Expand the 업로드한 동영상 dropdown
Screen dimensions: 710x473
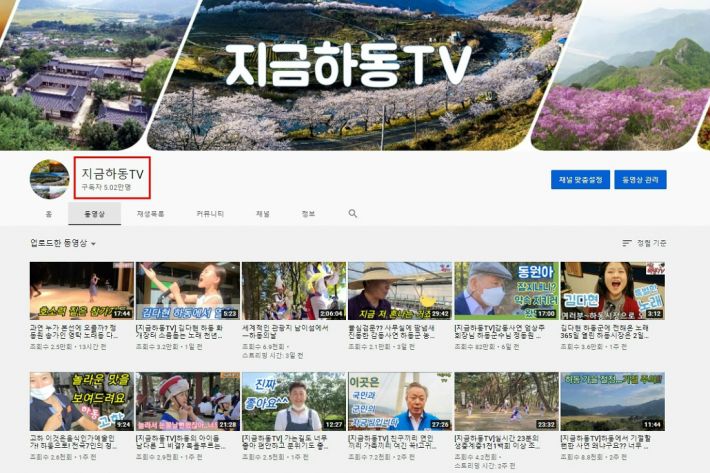(x=63, y=243)
